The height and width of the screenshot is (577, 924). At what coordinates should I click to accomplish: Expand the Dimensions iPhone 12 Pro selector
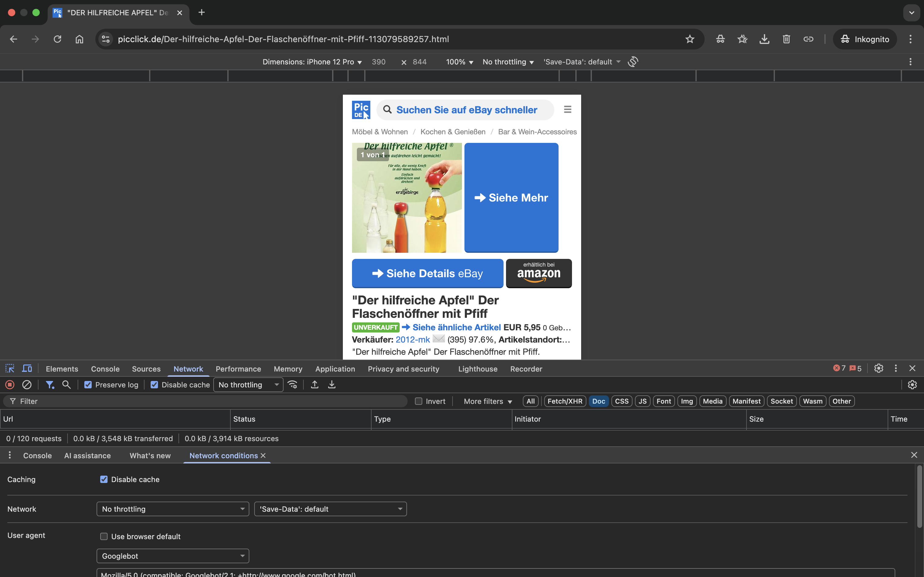(x=311, y=61)
